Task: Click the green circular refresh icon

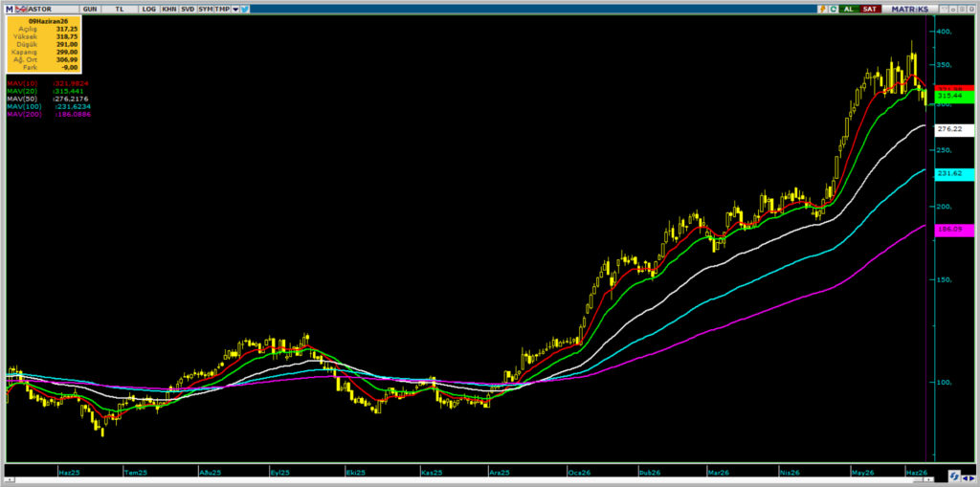Action: coord(834,10)
